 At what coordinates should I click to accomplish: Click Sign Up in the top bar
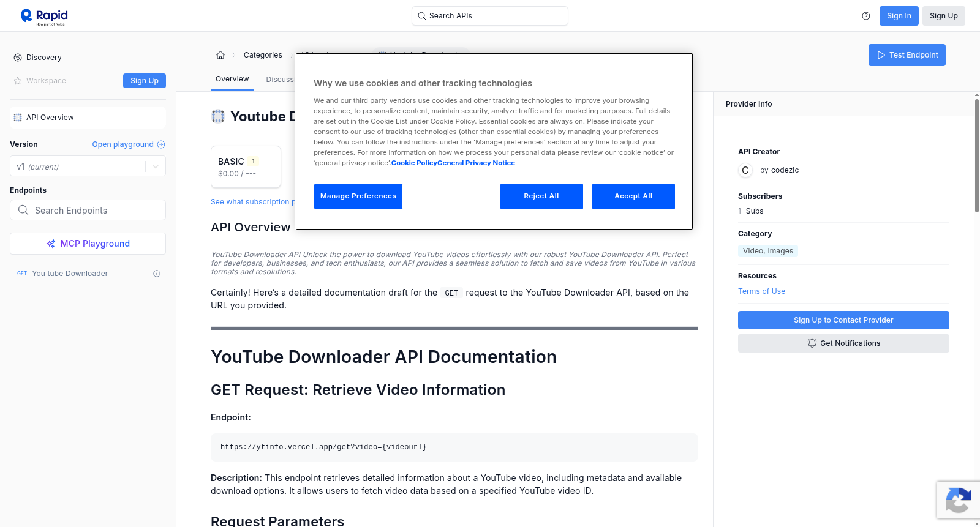943,16
